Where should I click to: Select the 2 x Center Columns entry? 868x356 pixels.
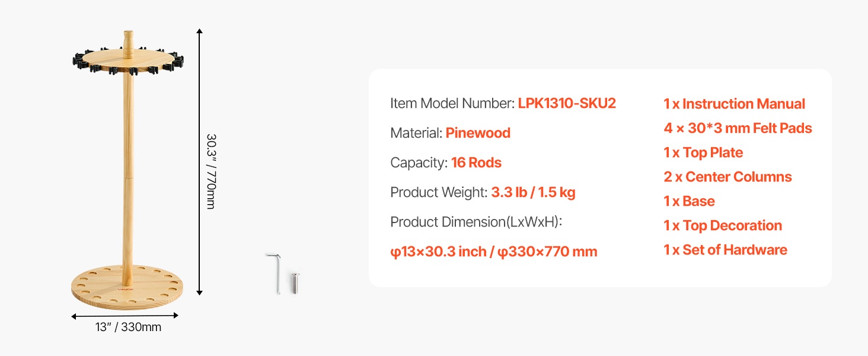[x=727, y=177]
